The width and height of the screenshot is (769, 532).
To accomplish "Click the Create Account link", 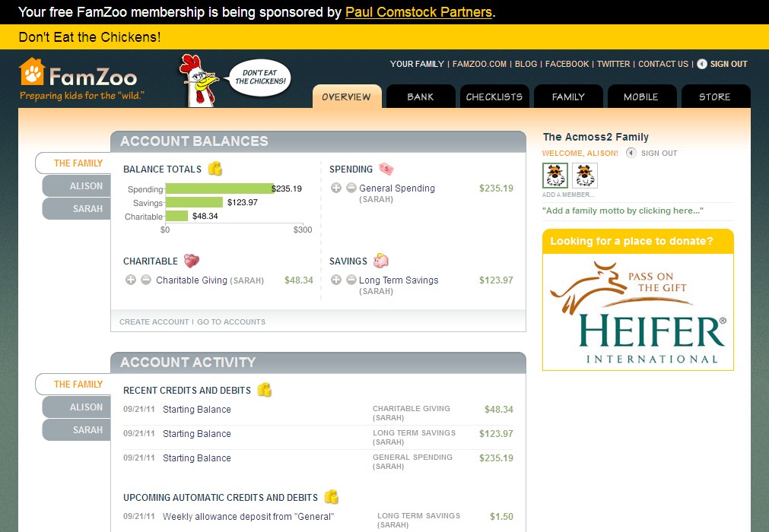I will click(154, 321).
